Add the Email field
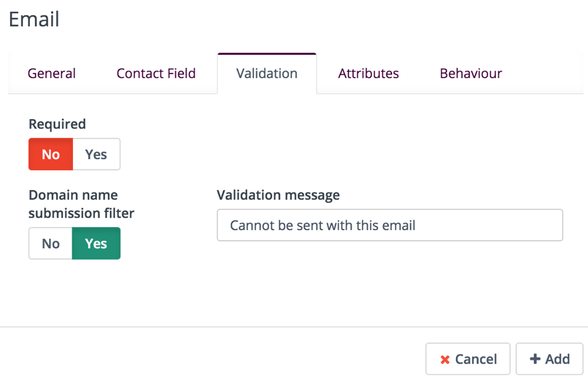This screenshot has width=588, height=383. click(549, 359)
